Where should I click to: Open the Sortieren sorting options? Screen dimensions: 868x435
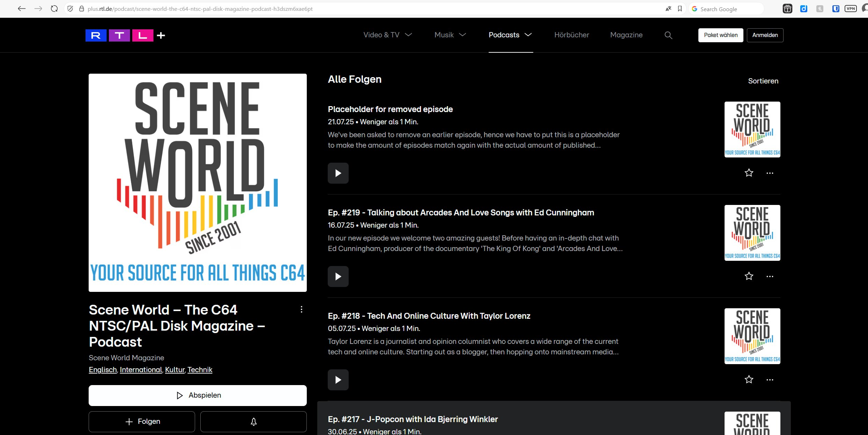pos(763,81)
